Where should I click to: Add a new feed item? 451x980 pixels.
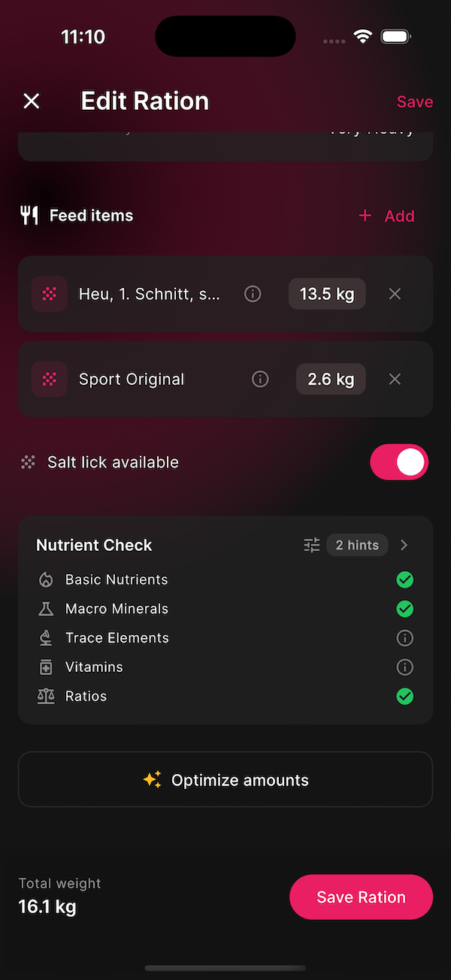[x=386, y=216]
